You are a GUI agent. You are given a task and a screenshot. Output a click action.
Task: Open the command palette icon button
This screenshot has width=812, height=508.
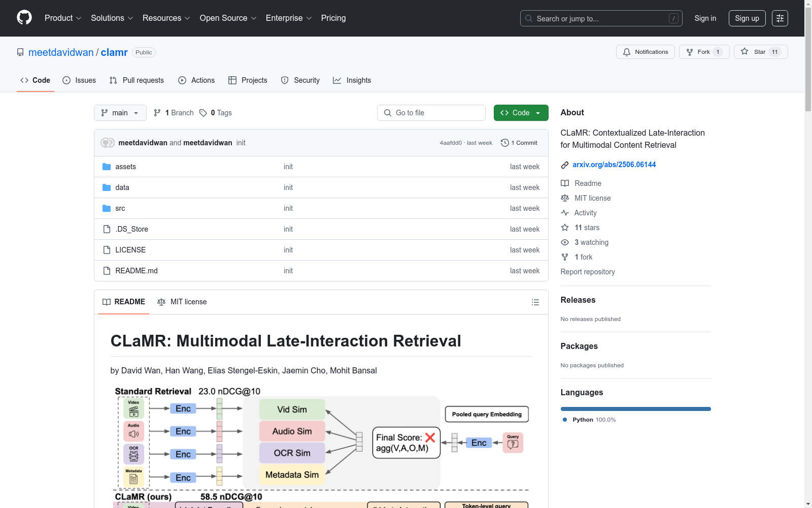tap(780, 18)
